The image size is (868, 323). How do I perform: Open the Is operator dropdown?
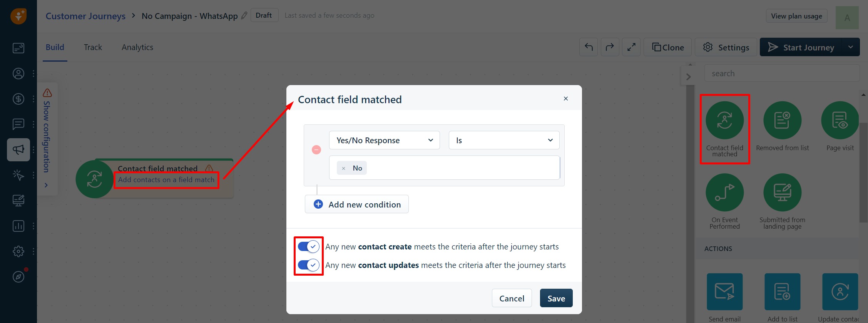coord(504,140)
